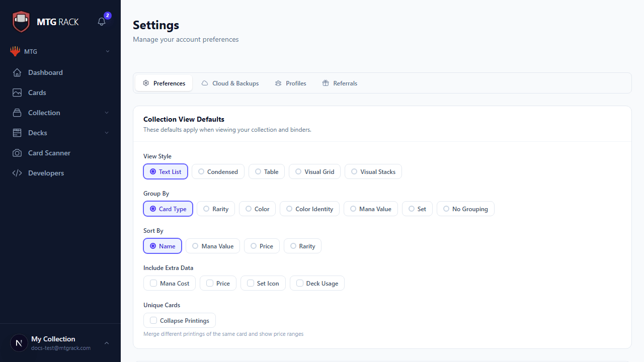644x362 pixels.
Task: Open the Referrals tab
Action: click(x=339, y=83)
